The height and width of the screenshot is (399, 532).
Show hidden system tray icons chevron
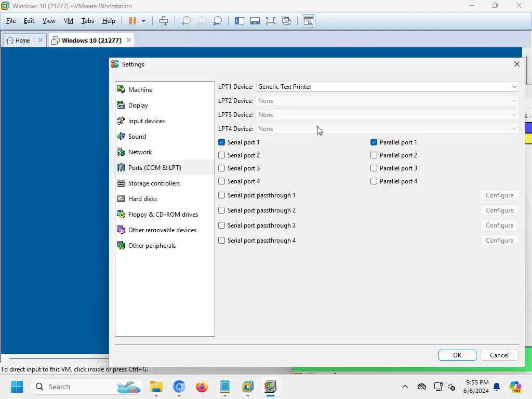coord(405,387)
